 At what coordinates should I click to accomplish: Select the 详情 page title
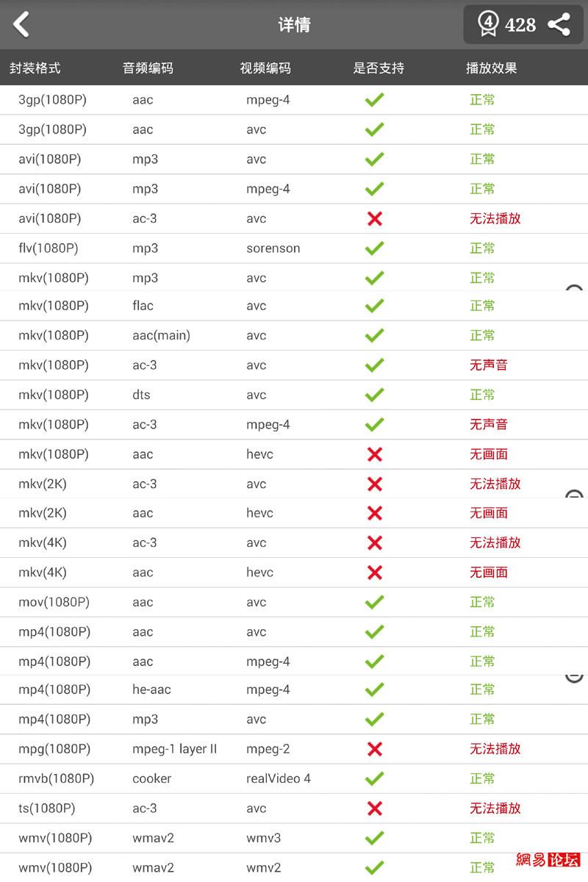[x=294, y=24]
